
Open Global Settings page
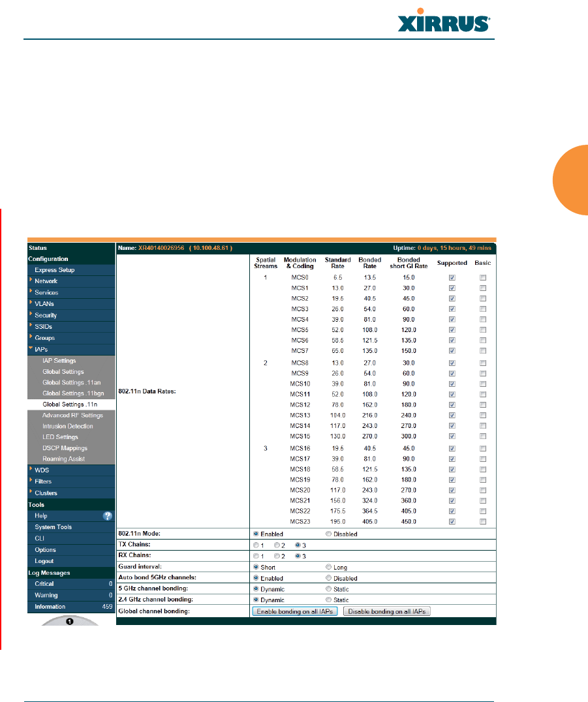pyautogui.click(x=63, y=372)
